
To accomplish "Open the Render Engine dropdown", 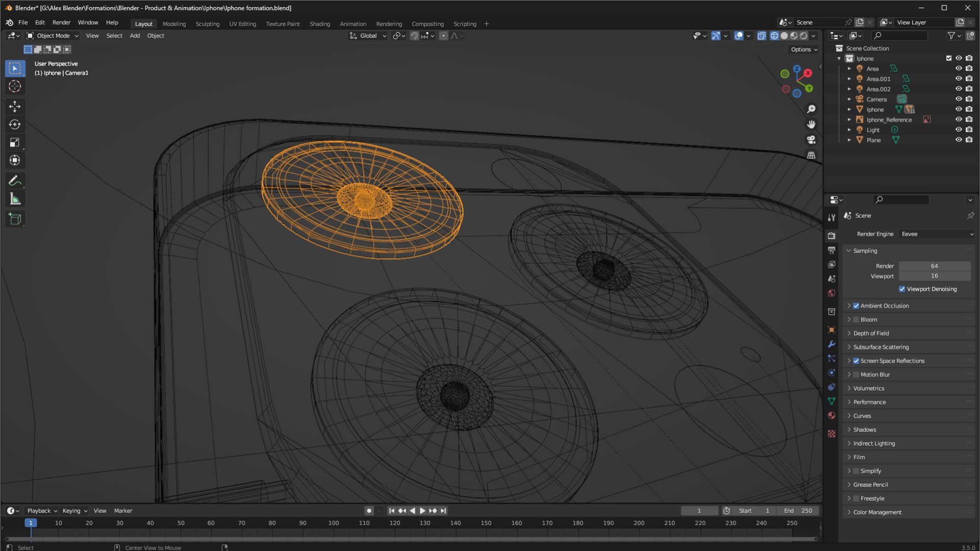I will tap(937, 234).
